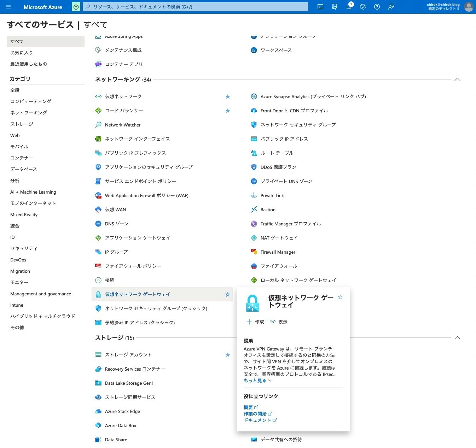Click the ロード バランサー icon
Image resolution: width=476 pixels, height=448 pixels.
coord(98,111)
